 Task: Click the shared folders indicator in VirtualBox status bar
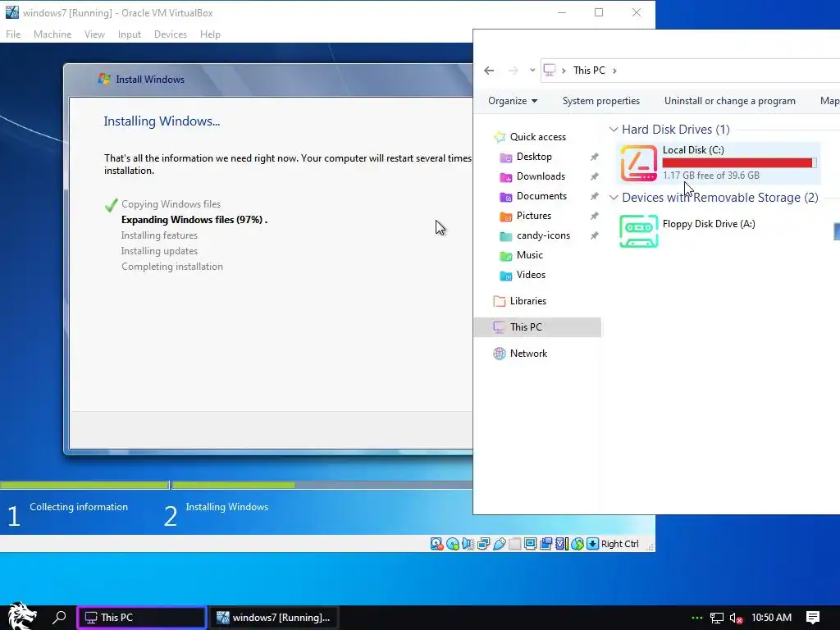(515, 544)
